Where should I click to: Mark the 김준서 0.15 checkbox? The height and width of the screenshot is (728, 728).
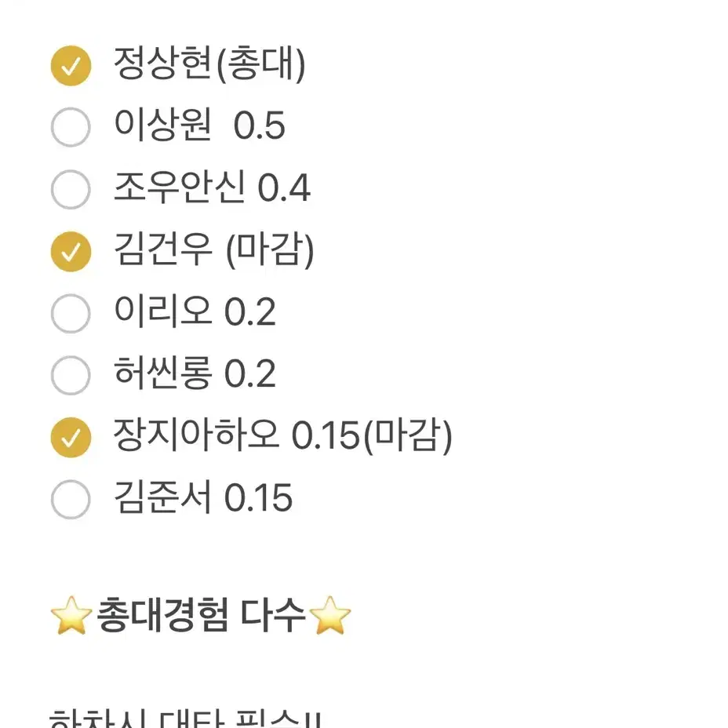pyautogui.click(x=71, y=500)
